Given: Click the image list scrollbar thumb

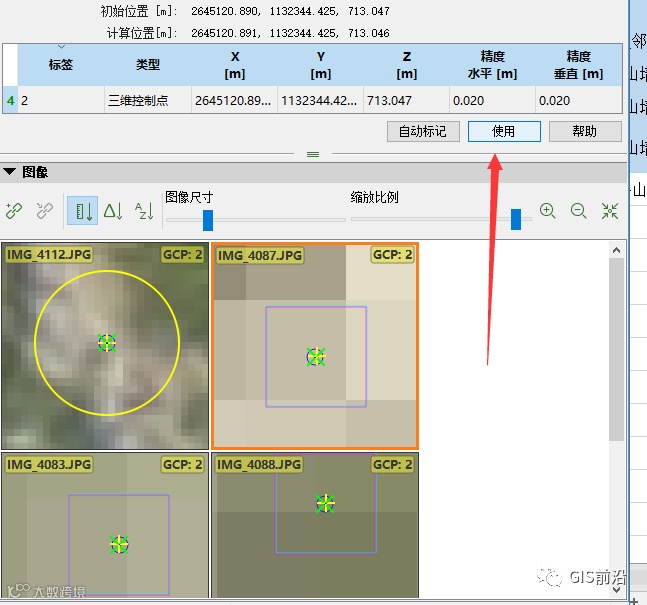Looking at the screenshot, I should pyautogui.click(x=616, y=349).
